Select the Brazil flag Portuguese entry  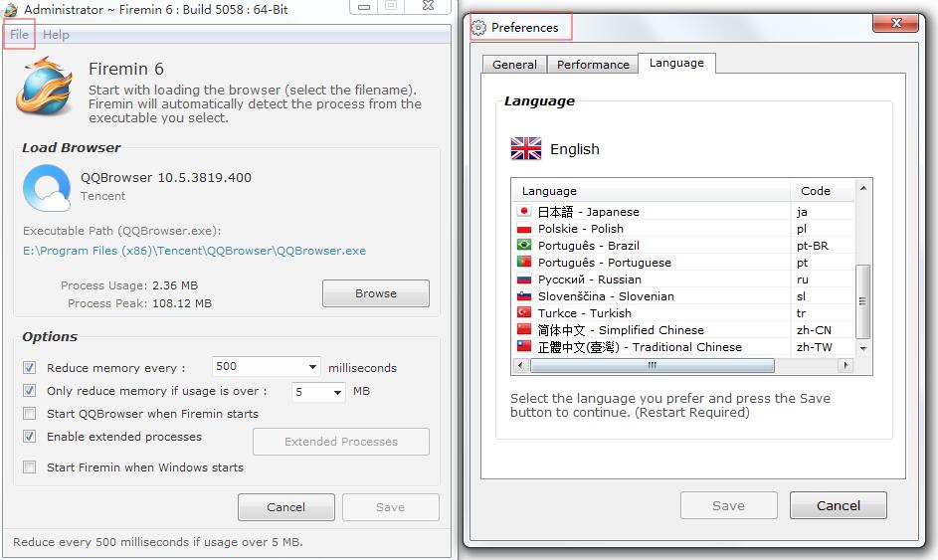click(524, 246)
